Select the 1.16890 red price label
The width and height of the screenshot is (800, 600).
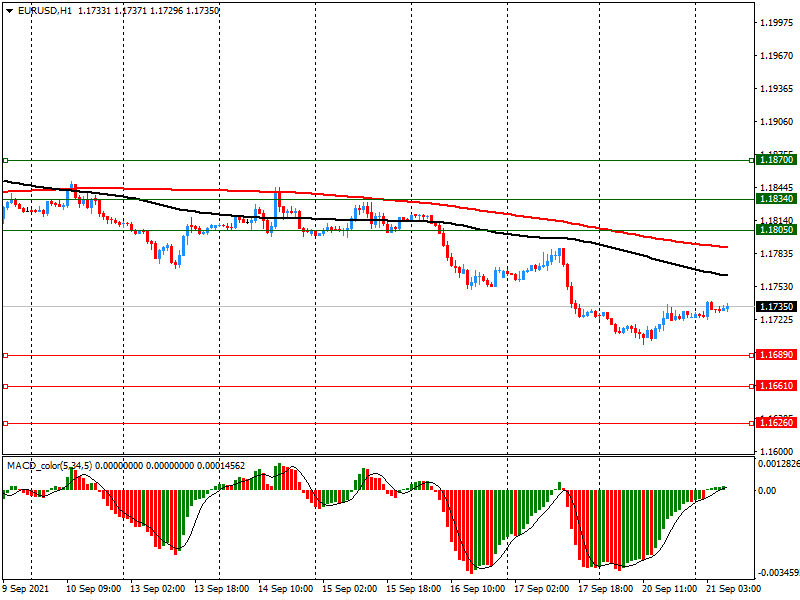pos(776,355)
